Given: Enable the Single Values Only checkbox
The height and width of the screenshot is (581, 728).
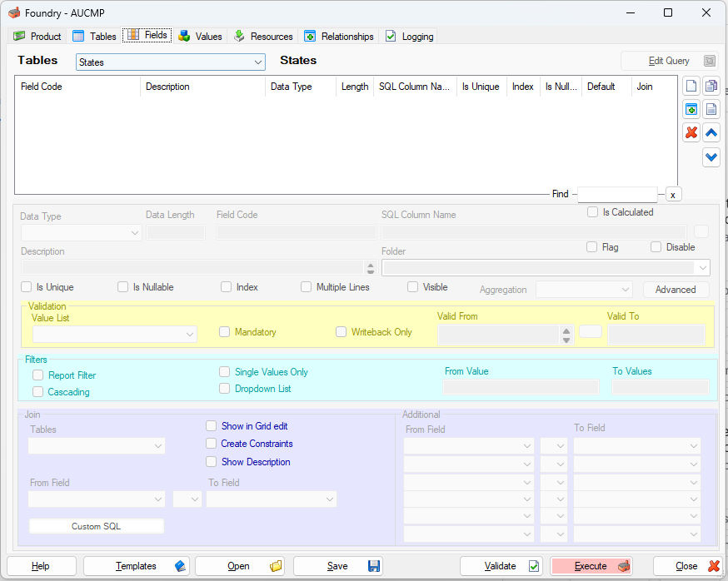Looking at the screenshot, I should 224,372.
